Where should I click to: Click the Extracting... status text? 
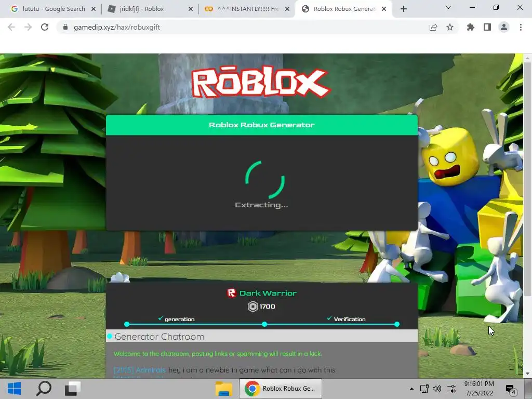coord(262,205)
